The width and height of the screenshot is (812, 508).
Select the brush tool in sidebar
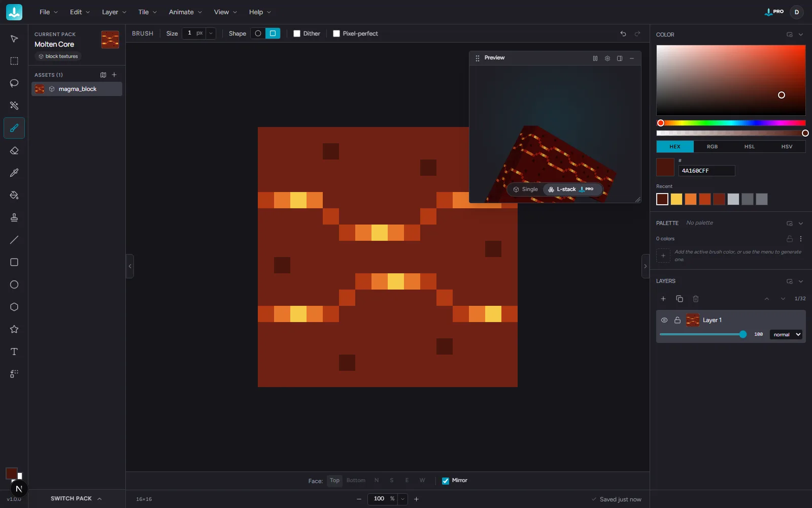[14, 128]
